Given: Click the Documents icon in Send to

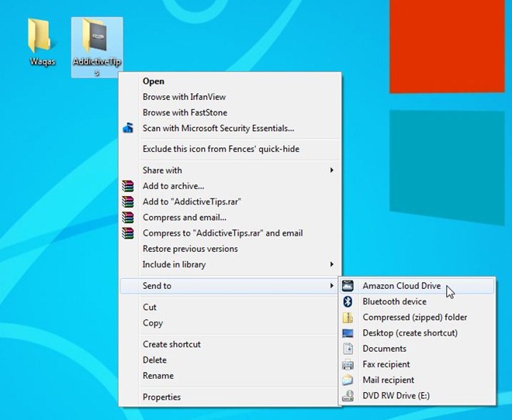Looking at the screenshot, I should [x=348, y=349].
